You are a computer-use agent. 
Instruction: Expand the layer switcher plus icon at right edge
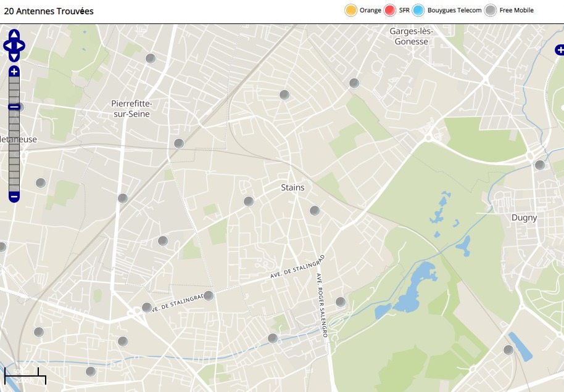[x=559, y=50]
